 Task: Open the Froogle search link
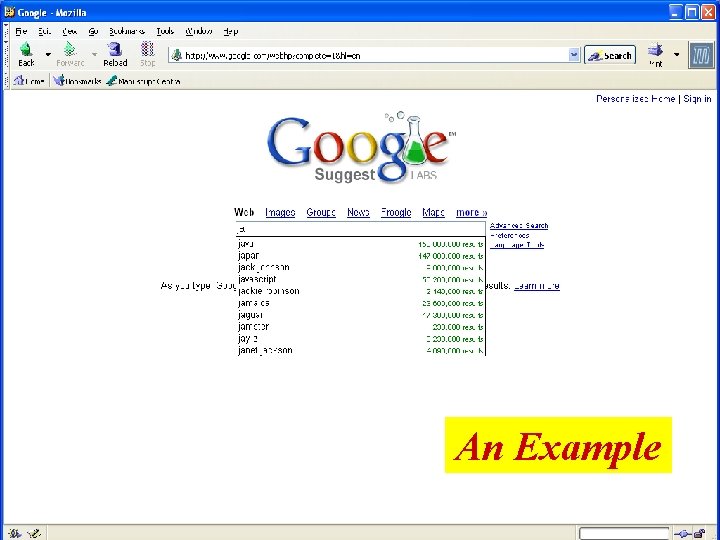(x=396, y=212)
